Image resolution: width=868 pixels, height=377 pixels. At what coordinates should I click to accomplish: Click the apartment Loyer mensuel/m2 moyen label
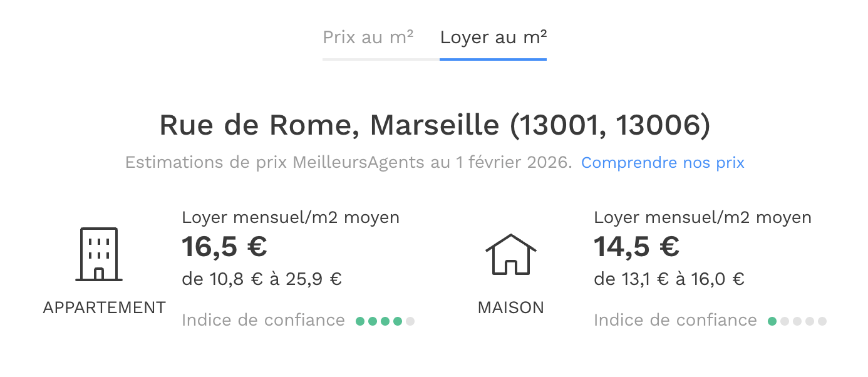tap(291, 218)
